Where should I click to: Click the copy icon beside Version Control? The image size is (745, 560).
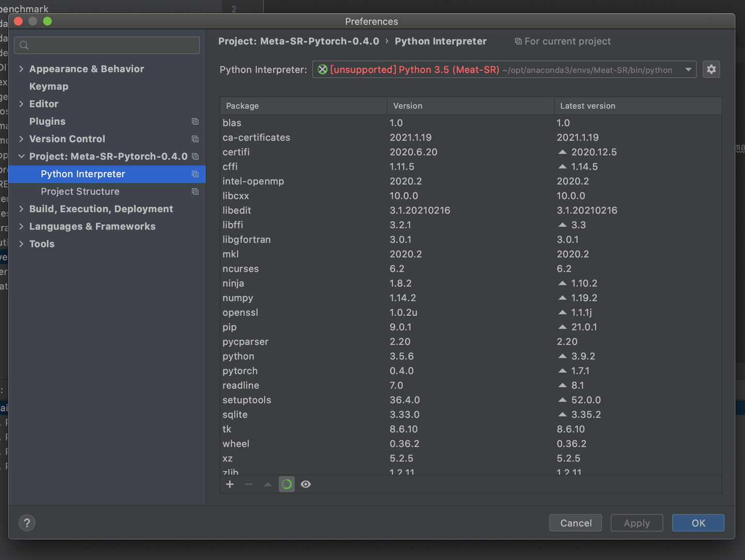click(x=195, y=139)
